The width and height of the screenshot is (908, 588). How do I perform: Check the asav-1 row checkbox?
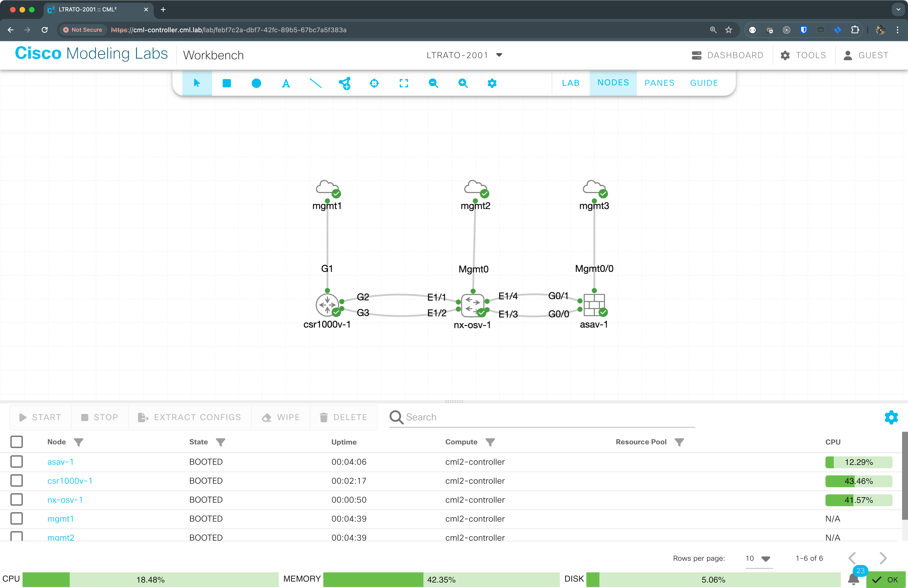click(x=16, y=461)
